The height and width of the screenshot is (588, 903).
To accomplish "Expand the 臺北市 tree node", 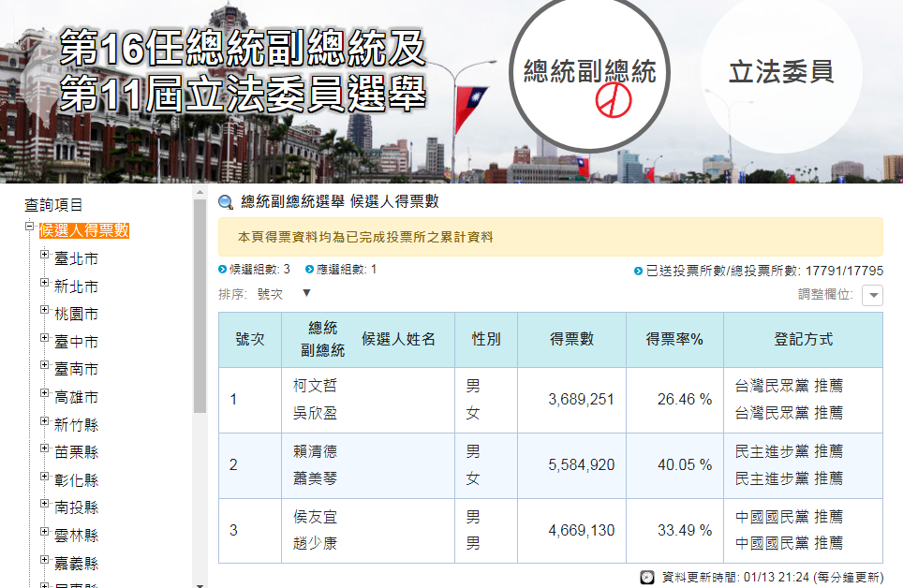I will [x=44, y=254].
